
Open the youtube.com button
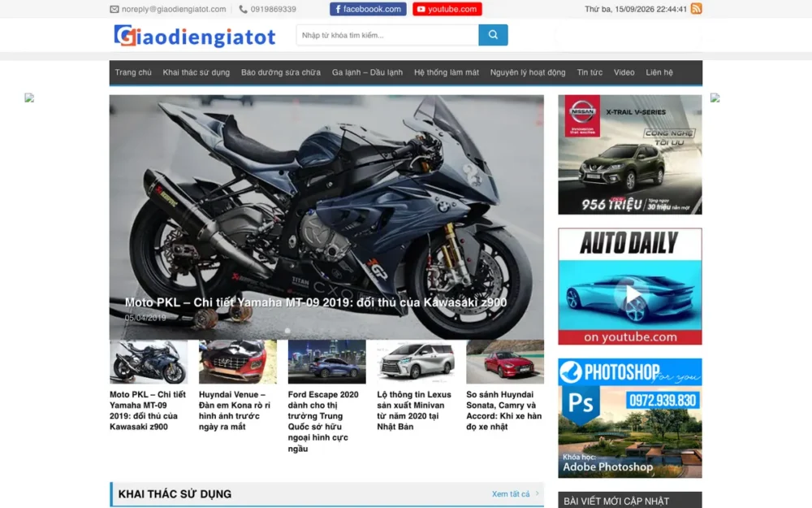click(447, 9)
